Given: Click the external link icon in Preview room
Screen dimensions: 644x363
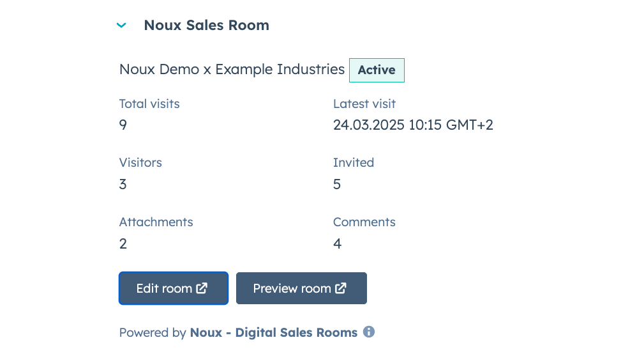Looking at the screenshot, I should pyautogui.click(x=341, y=288).
